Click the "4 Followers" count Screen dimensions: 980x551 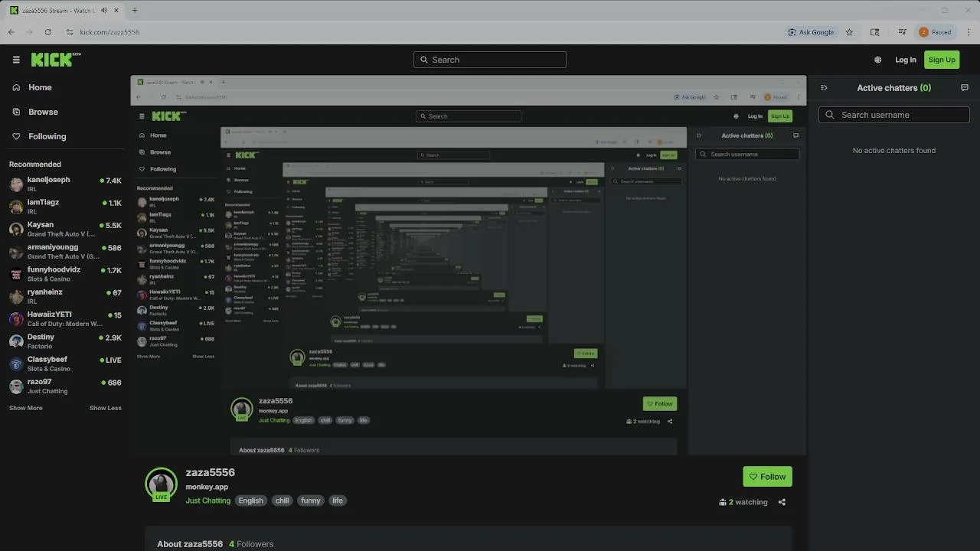[x=251, y=544]
